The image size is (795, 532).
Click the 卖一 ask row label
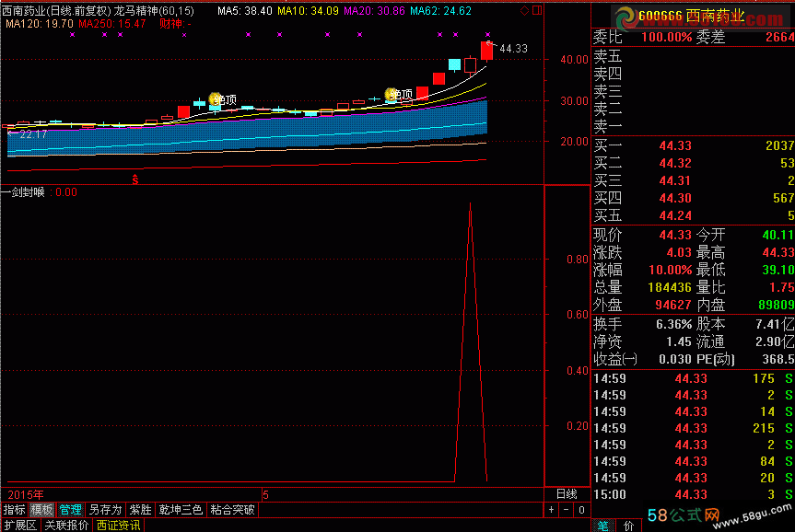coord(607,126)
